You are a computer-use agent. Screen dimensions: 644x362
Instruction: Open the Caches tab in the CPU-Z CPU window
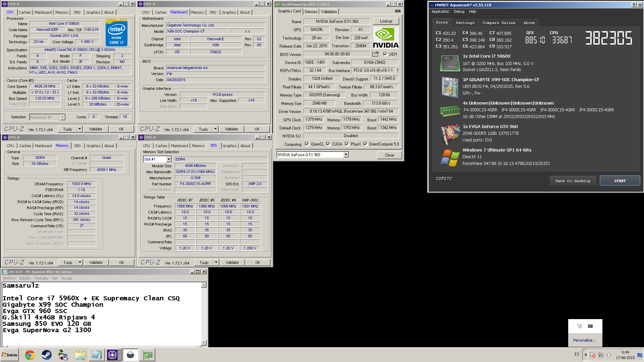tap(25, 12)
